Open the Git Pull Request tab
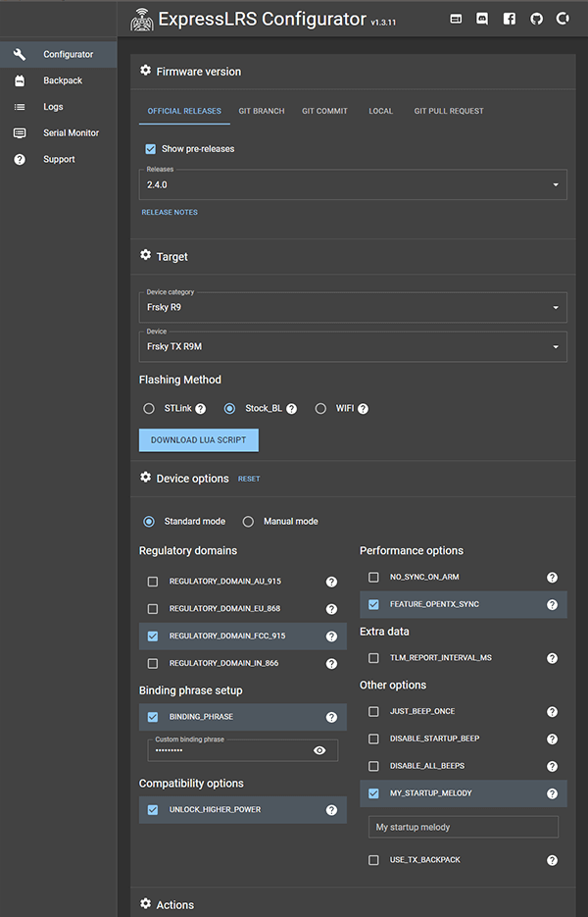The height and width of the screenshot is (917, 588). pos(449,112)
